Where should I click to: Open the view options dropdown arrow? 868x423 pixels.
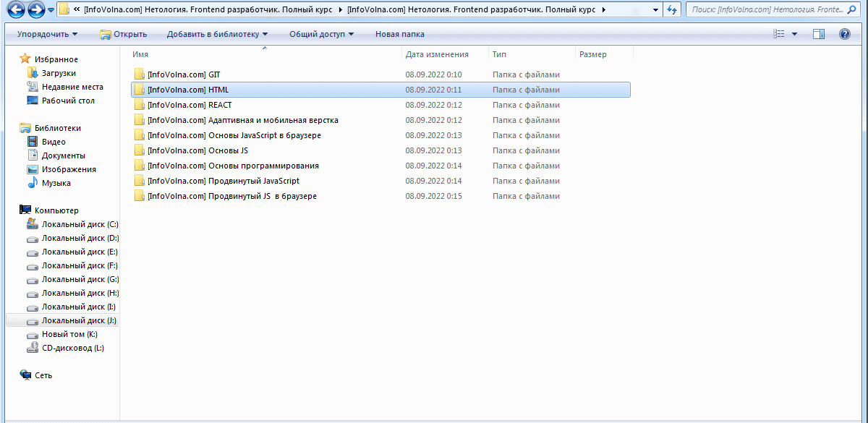pyautogui.click(x=794, y=34)
